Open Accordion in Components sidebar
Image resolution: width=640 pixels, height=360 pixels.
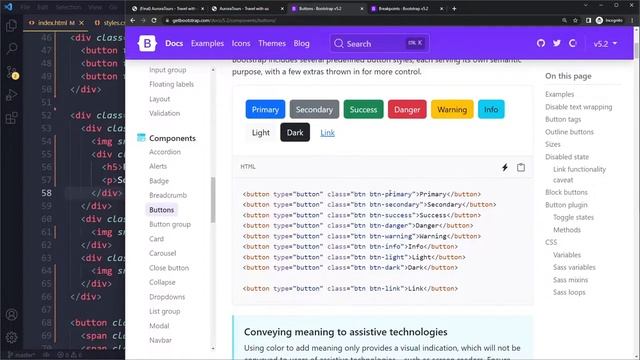[x=165, y=152]
